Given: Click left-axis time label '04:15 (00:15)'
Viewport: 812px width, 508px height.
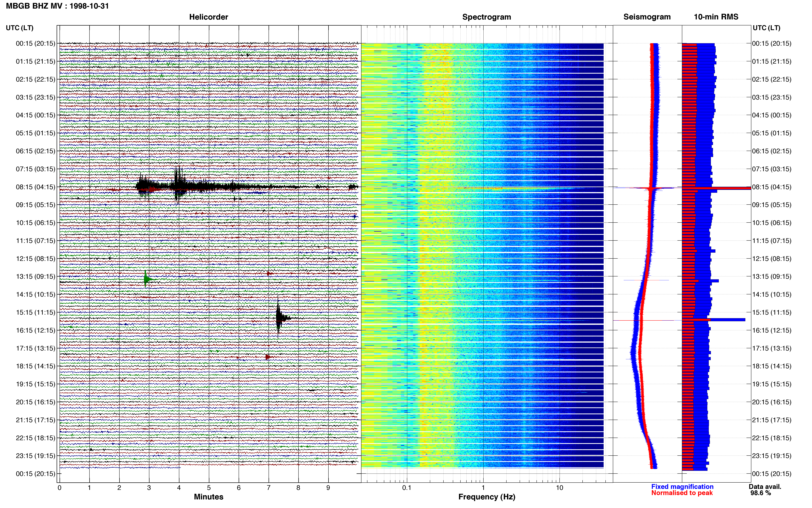Looking at the screenshot, I should pyautogui.click(x=35, y=115).
